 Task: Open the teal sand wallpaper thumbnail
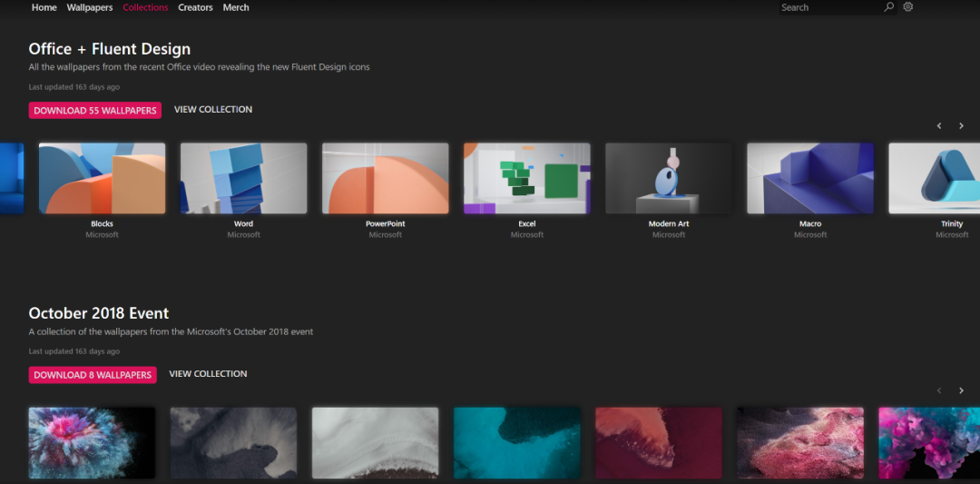click(x=517, y=443)
